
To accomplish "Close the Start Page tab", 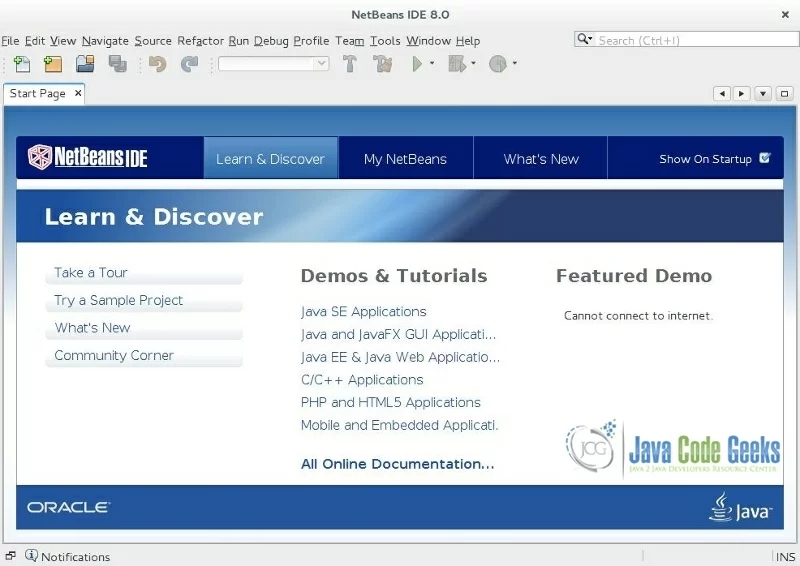I will pyautogui.click(x=78, y=93).
